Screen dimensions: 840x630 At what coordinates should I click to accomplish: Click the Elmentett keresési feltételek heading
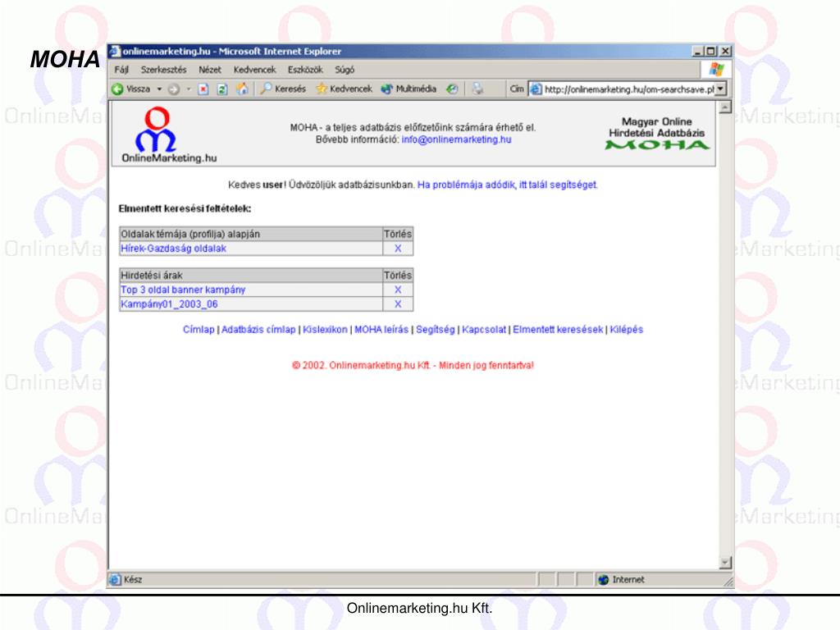185,208
